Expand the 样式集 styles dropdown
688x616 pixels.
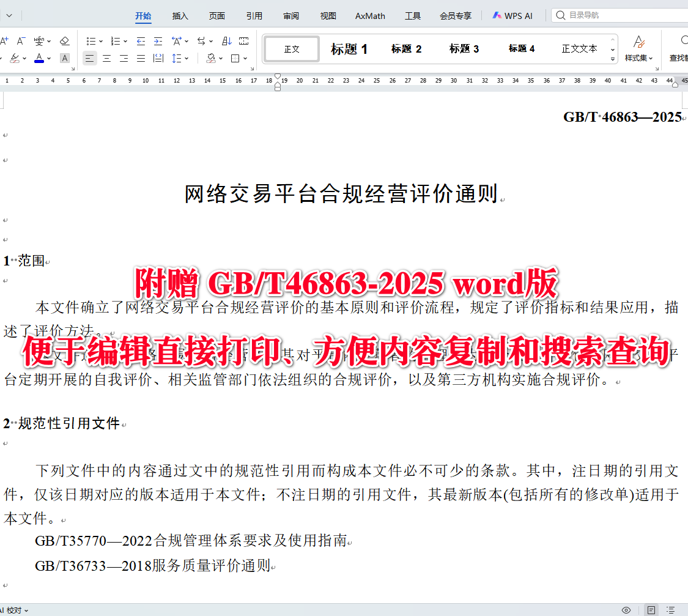[x=640, y=58]
